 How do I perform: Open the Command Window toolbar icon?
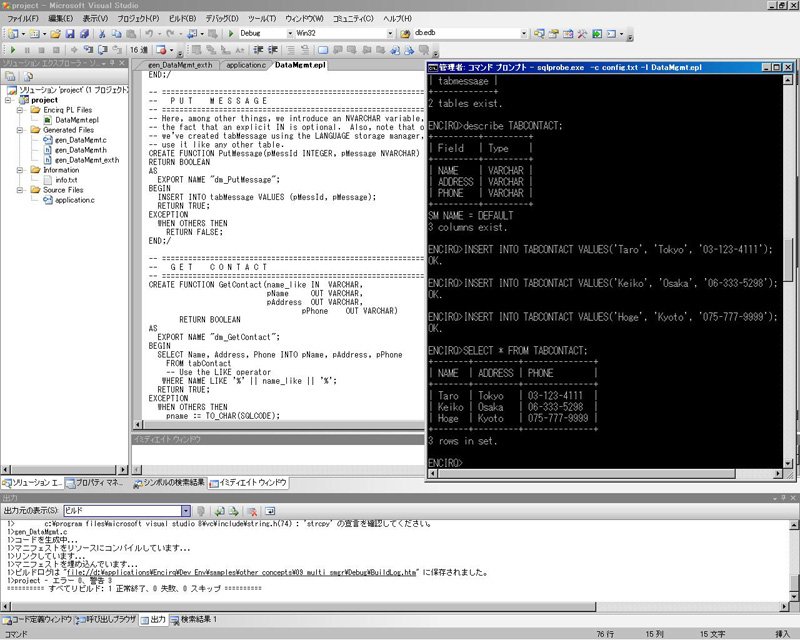[611, 34]
